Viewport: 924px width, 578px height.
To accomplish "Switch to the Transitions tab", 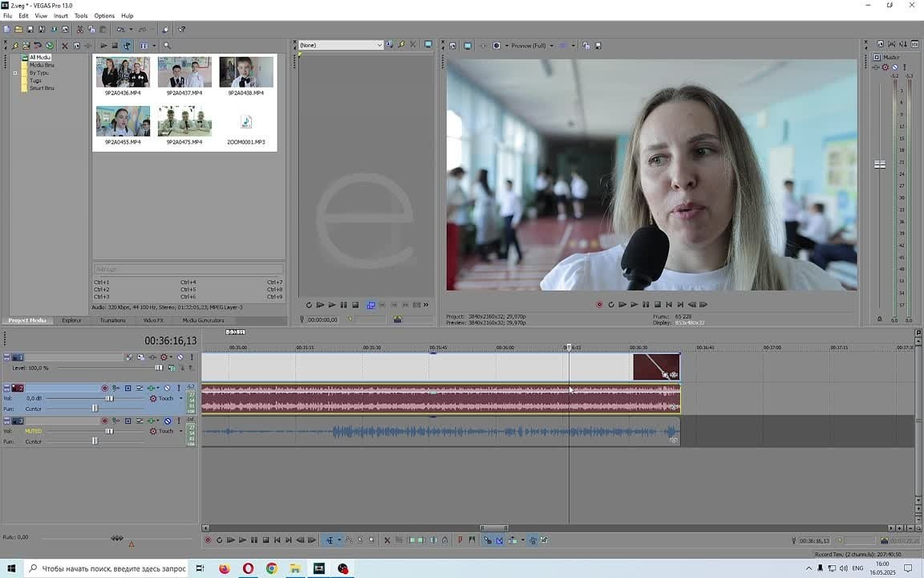I will [x=112, y=320].
